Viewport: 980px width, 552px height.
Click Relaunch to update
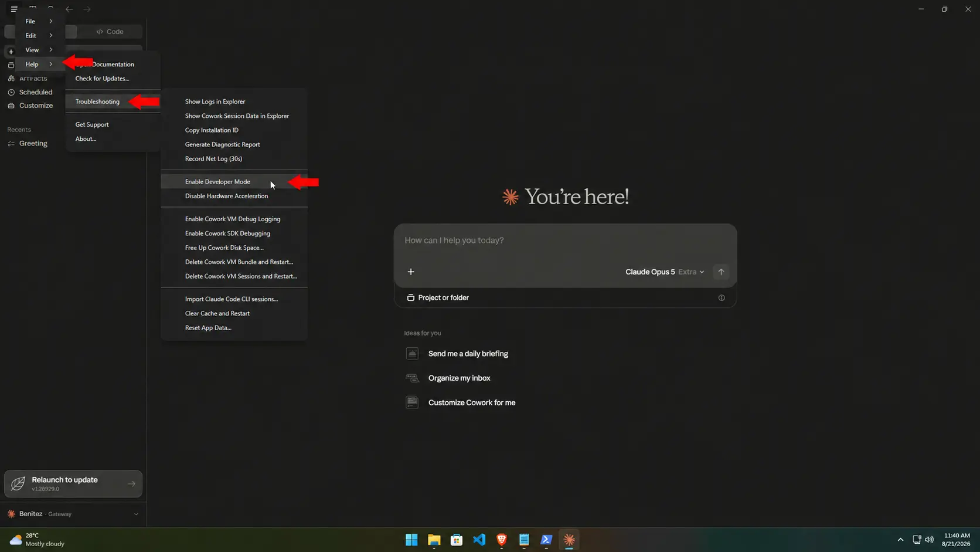[x=73, y=484]
